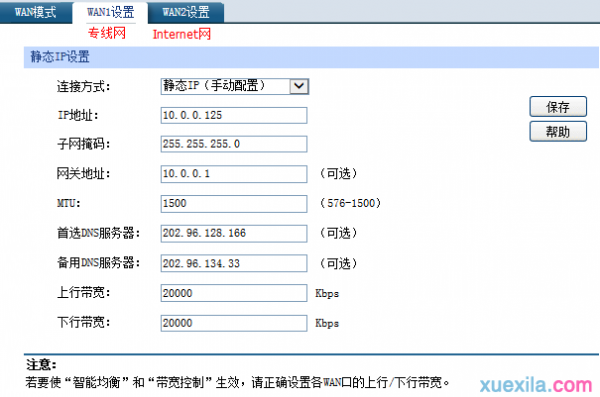The image size is (600, 397).
Task: Focus the 网关地址 input field
Action: tap(234, 174)
